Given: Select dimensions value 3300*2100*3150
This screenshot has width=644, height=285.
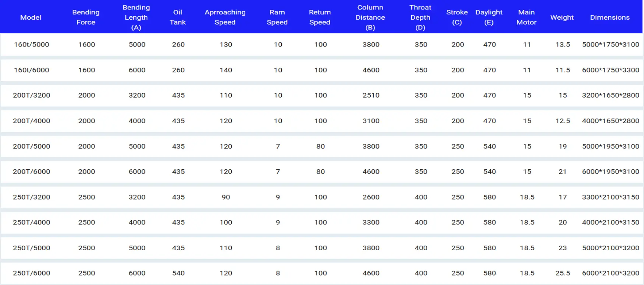Looking at the screenshot, I should click(x=610, y=197).
